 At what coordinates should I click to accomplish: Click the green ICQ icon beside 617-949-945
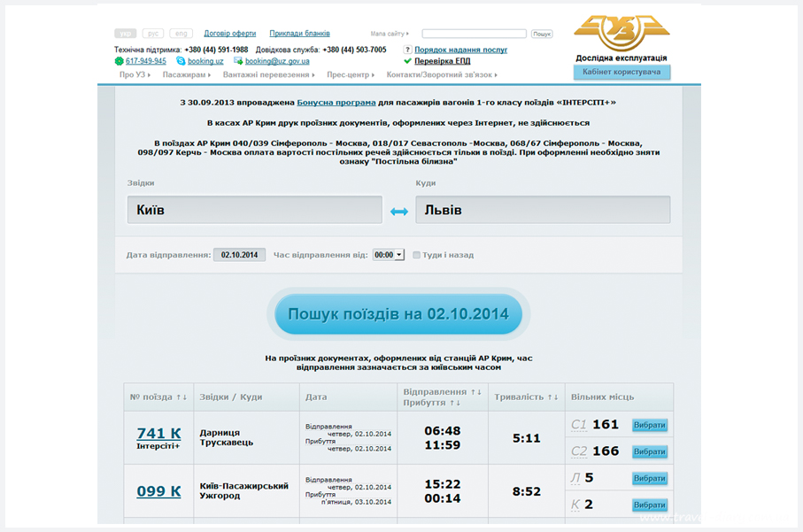pos(118,60)
